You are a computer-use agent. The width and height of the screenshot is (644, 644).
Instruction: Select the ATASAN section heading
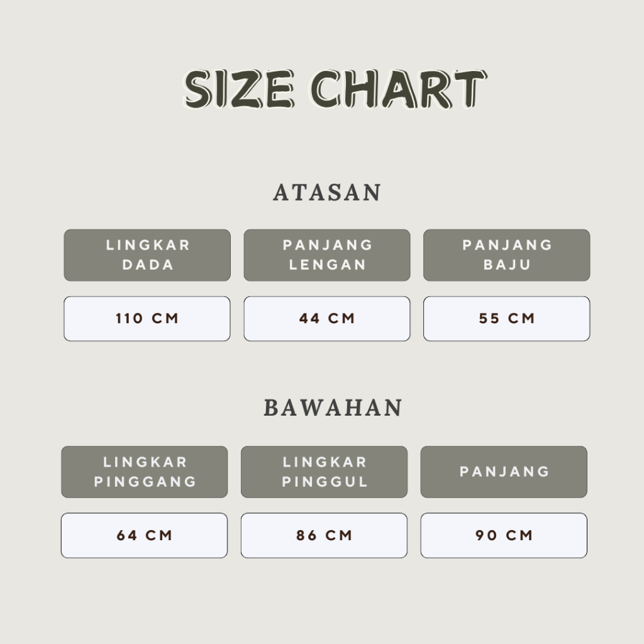(x=327, y=192)
